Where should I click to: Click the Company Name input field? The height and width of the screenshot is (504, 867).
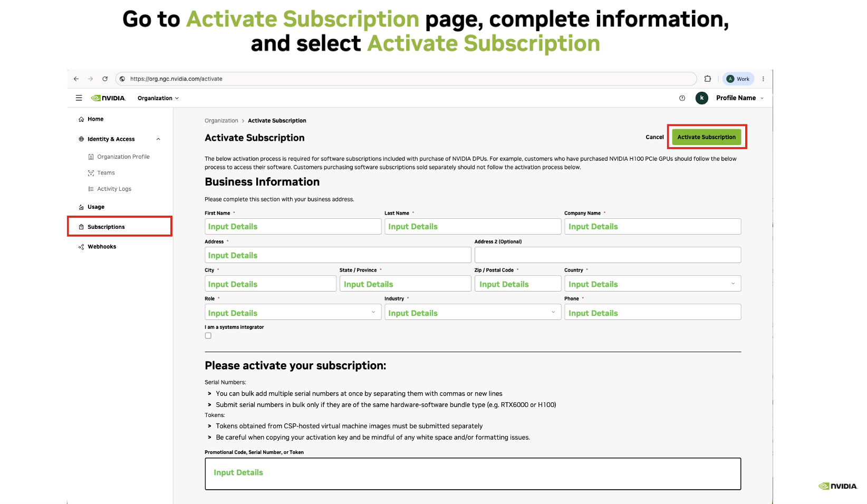653,227
